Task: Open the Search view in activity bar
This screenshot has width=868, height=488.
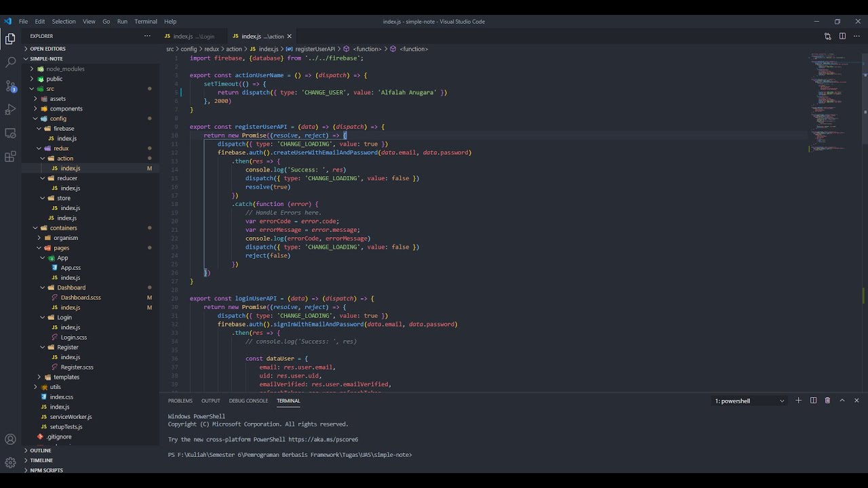Action: click(10, 62)
